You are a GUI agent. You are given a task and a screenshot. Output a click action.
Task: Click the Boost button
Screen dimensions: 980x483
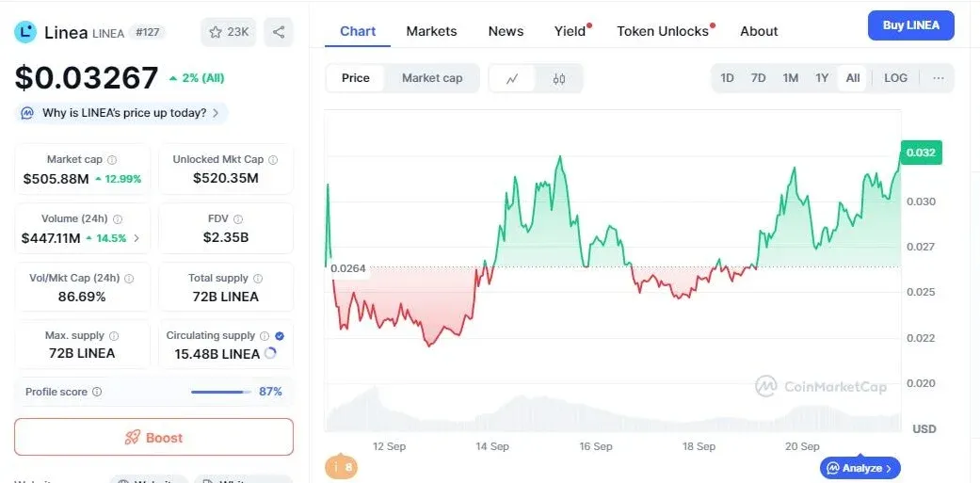coord(153,437)
